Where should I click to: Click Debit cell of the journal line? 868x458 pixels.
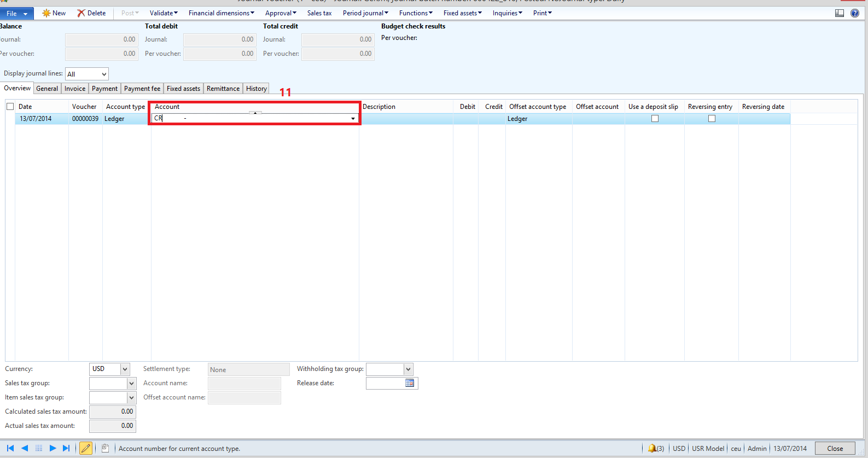tap(465, 119)
